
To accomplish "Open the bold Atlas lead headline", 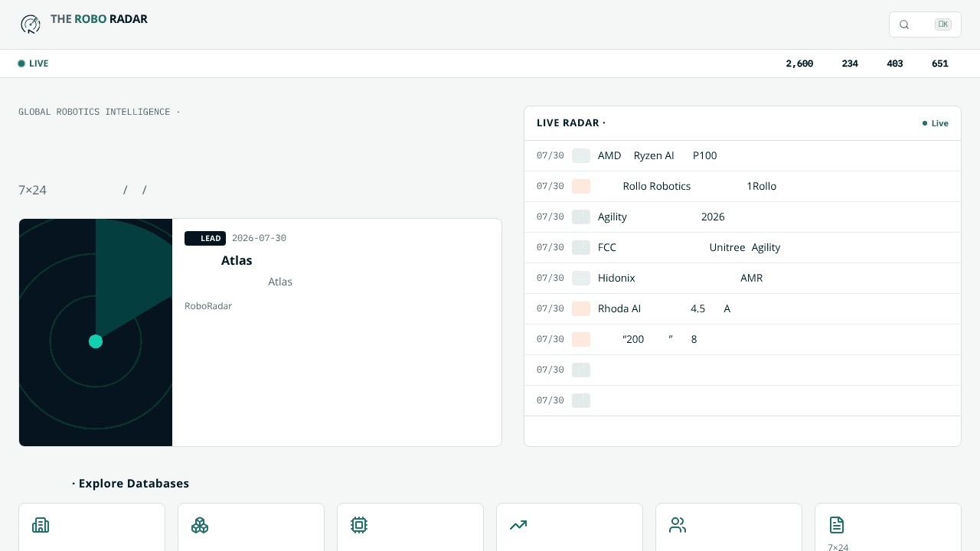I will 237,260.
